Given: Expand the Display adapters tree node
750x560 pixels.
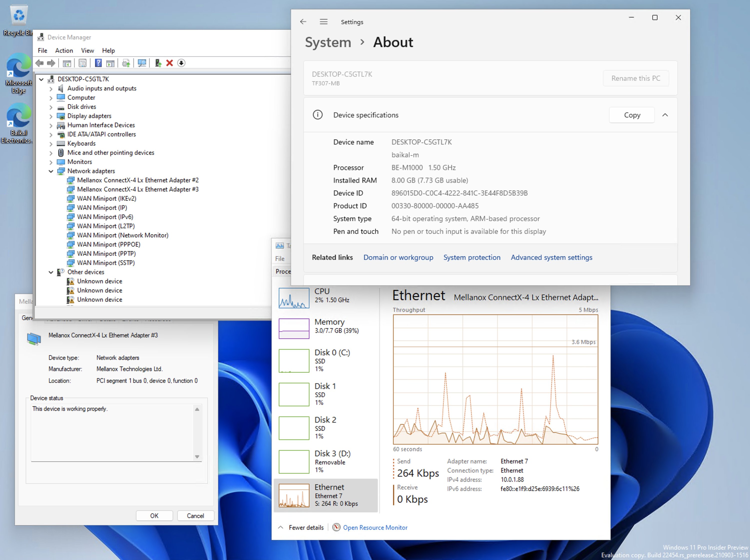Looking at the screenshot, I should click(x=51, y=116).
